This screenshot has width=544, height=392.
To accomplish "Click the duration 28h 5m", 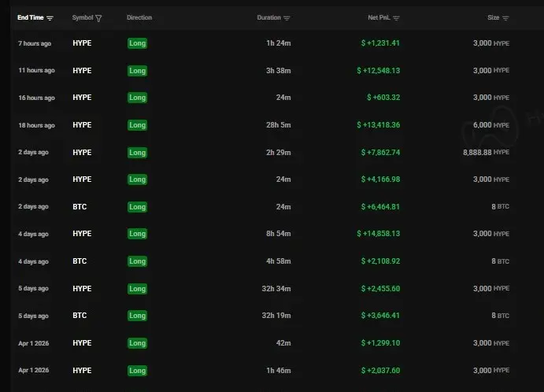I will 278,125.
